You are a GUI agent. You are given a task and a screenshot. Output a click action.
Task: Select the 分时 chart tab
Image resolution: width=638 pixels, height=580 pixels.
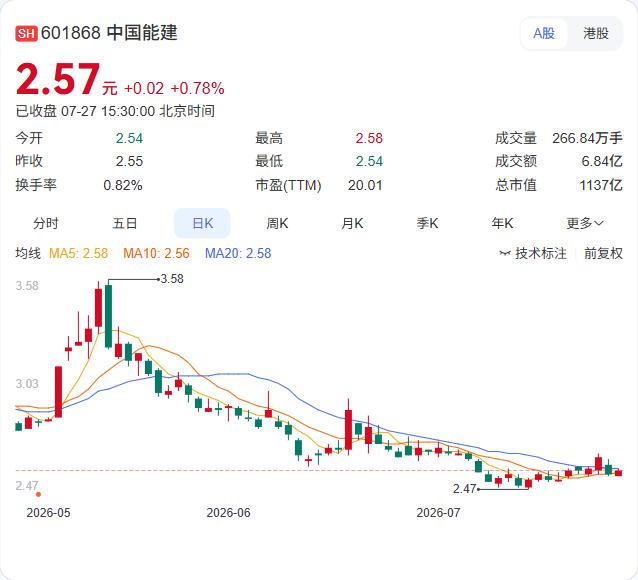point(46,223)
